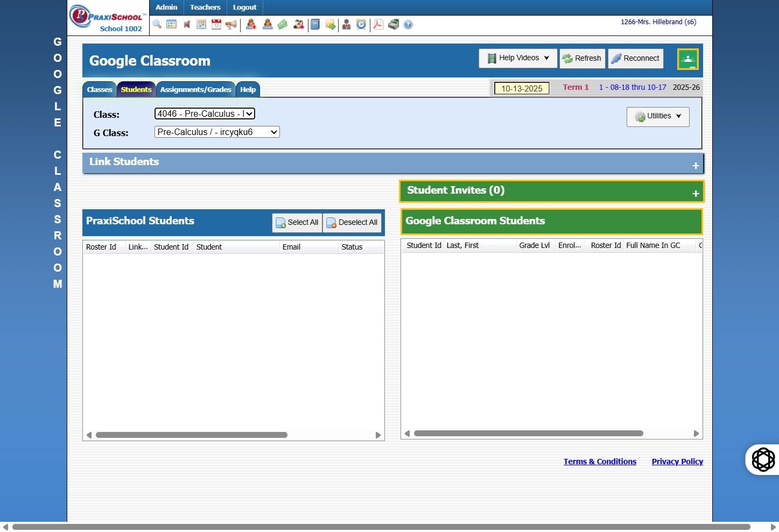Click the megaphone announcements icon
The width and height of the screenshot is (779, 532).
coord(231,24)
